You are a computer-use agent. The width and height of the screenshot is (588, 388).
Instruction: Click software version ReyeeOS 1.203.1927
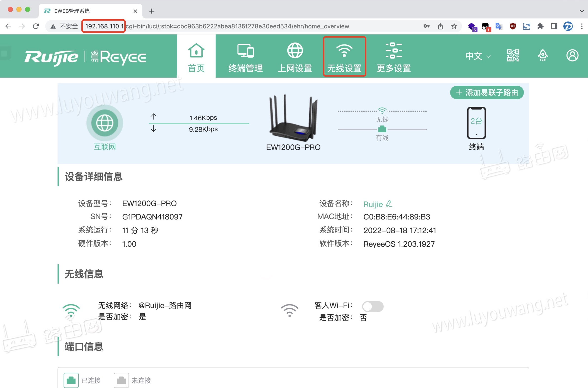tap(399, 244)
